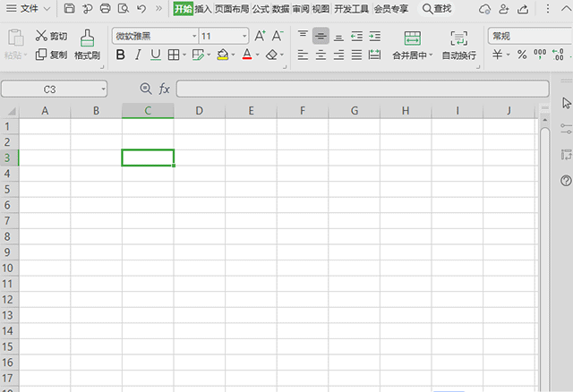
Task: Collapse the ribbon with top-right chevron
Action: pos(565,8)
